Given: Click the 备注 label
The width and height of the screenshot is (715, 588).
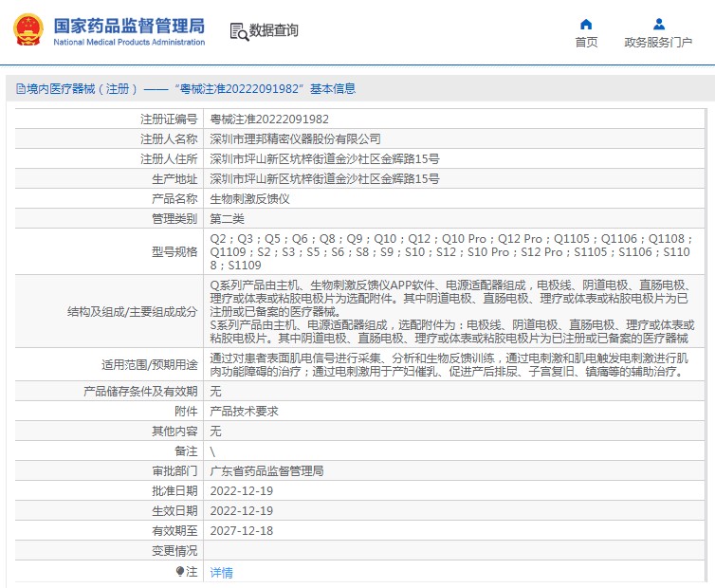Looking at the screenshot, I should (186, 451).
